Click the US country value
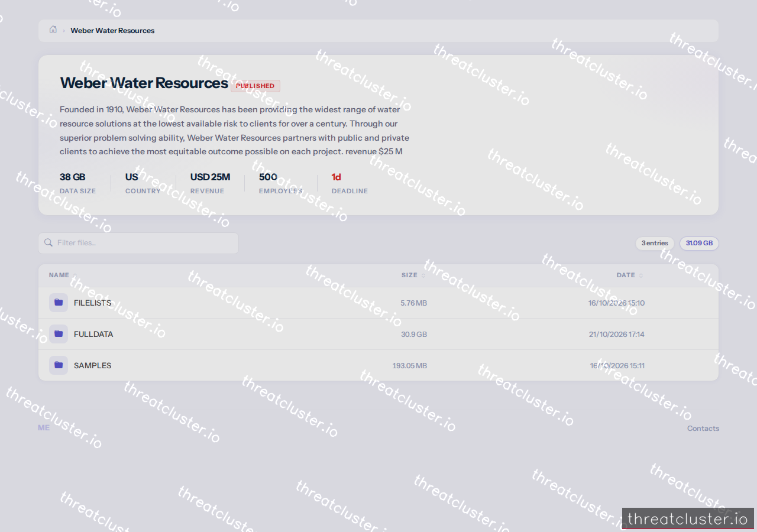757x532 pixels. tap(132, 177)
